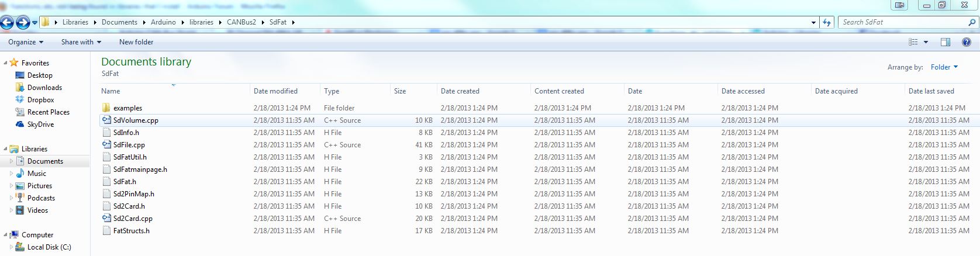The height and width of the screenshot is (256, 980).
Task: Open the recent pages dropdown arrow
Action: click(34, 23)
